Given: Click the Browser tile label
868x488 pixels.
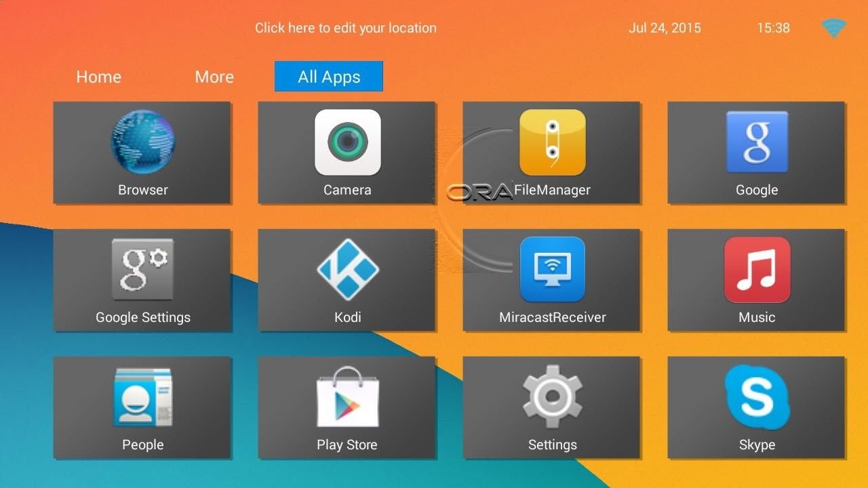Looking at the screenshot, I should click(143, 190).
